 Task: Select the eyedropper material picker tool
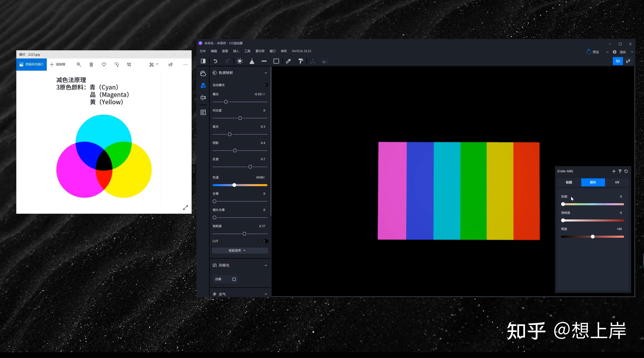coord(288,61)
